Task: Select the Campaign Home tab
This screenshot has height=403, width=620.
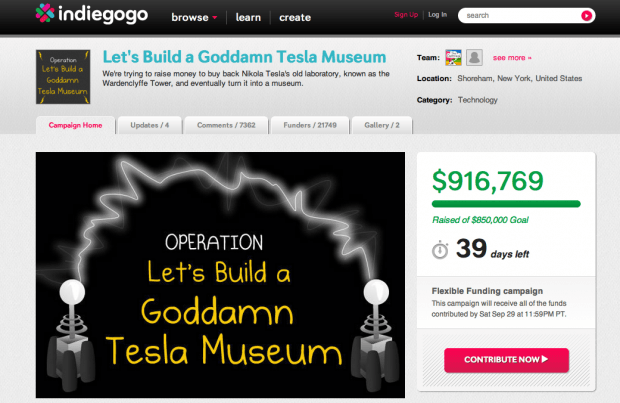Action: click(77, 125)
